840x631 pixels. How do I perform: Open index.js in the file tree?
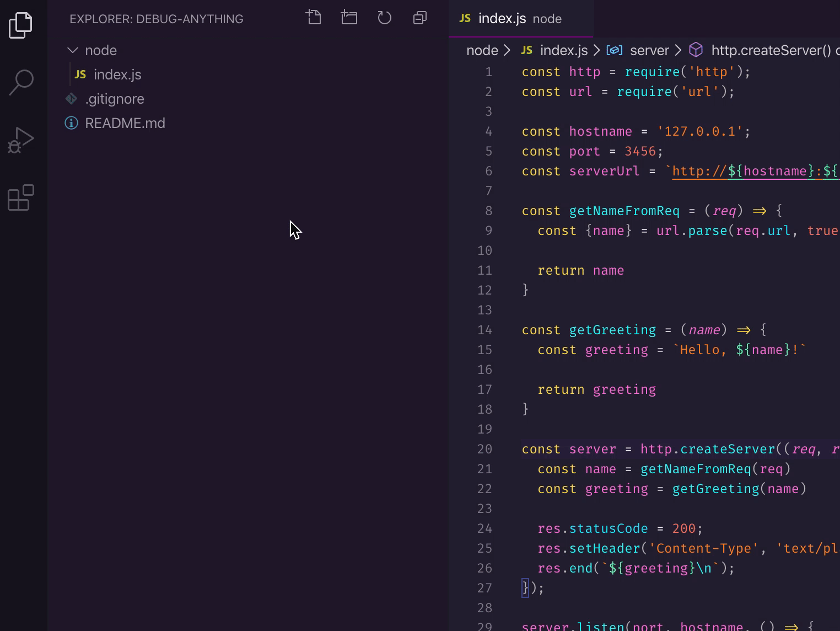[117, 74]
